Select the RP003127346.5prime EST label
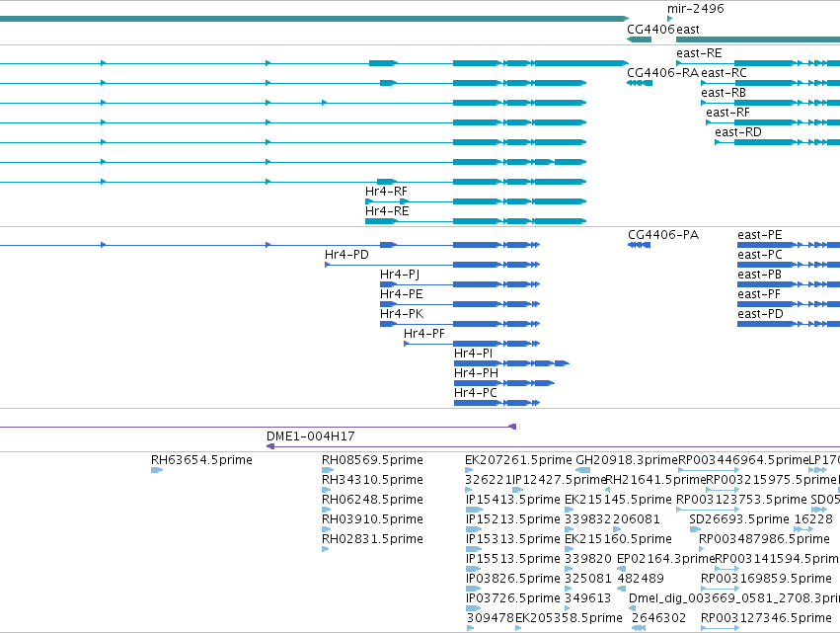The width and height of the screenshot is (840, 633). [x=766, y=618]
